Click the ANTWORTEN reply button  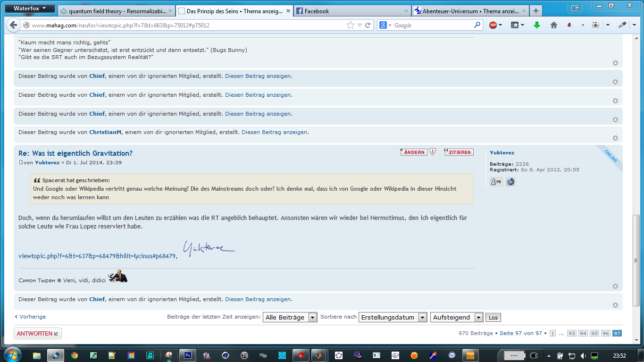pyautogui.click(x=37, y=334)
